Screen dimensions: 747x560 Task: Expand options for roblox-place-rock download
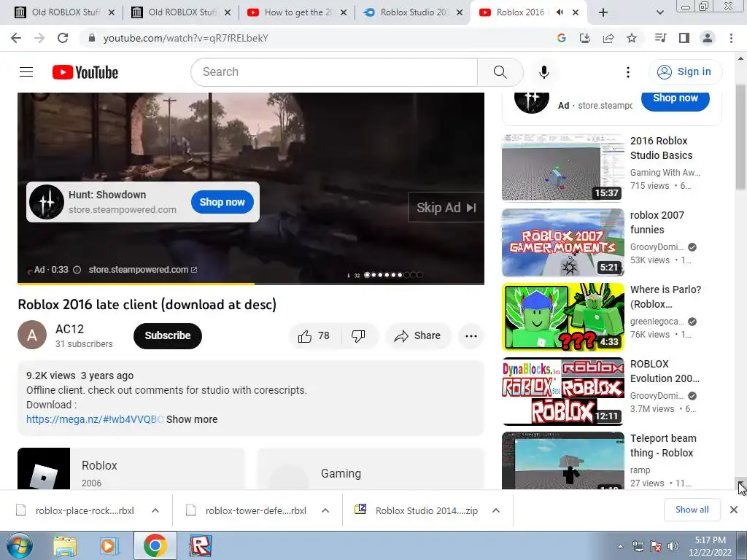point(155,510)
